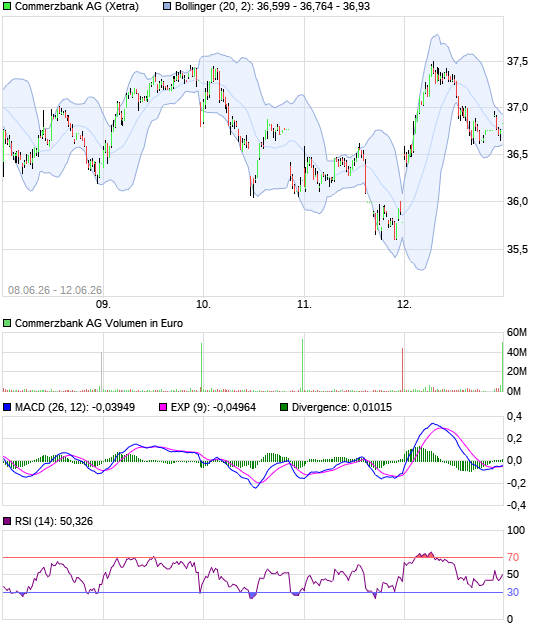Click the 36,0 price axis label
Viewport: 545px width, 629px height.
click(x=517, y=201)
